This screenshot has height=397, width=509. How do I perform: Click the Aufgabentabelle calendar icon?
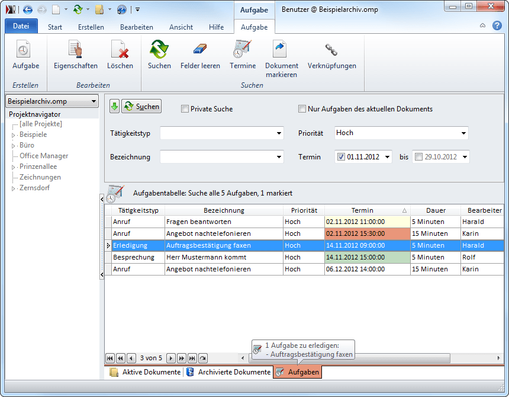[x=115, y=193]
